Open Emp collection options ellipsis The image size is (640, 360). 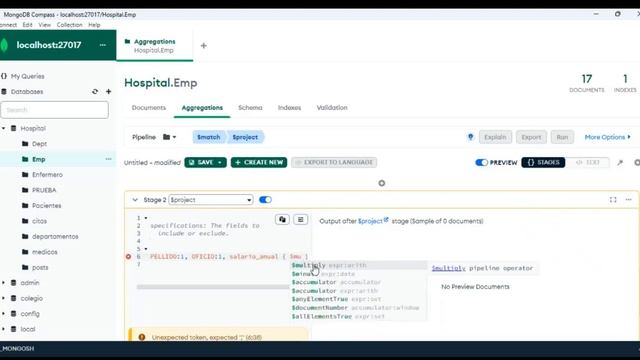point(109,159)
